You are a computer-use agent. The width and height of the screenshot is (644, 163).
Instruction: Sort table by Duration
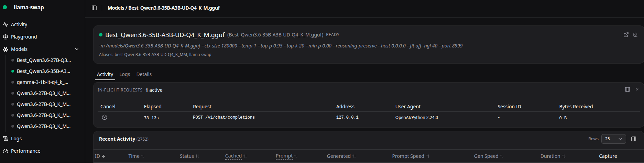pyautogui.click(x=553, y=156)
